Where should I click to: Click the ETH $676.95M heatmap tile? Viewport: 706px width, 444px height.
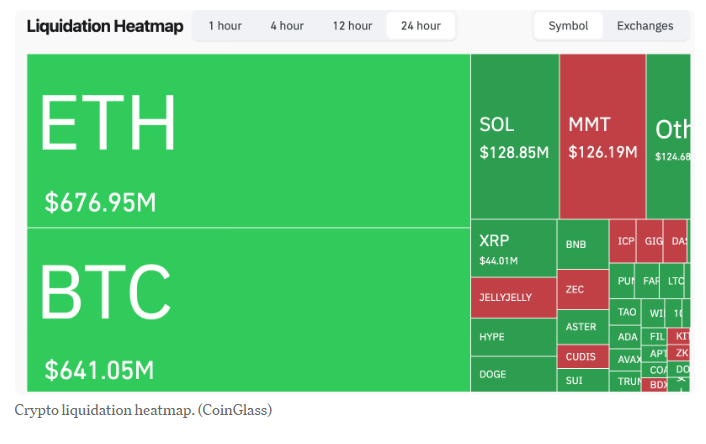tap(248, 140)
